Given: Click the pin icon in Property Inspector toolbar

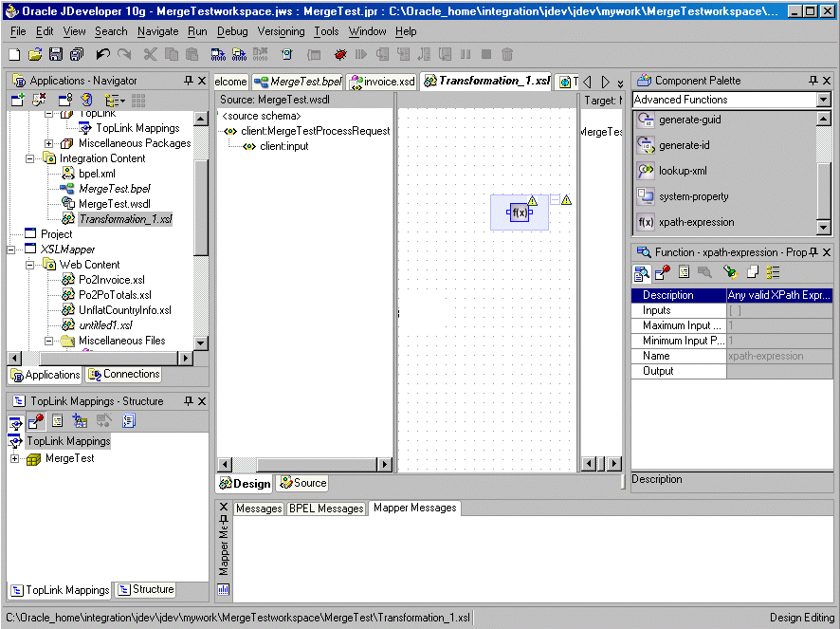Looking at the screenshot, I should (x=662, y=273).
